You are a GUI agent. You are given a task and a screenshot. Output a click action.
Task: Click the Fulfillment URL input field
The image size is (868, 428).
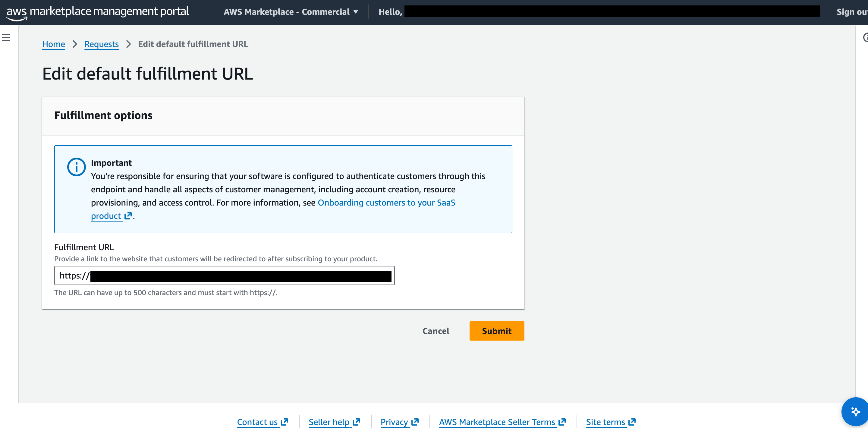(x=225, y=276)
